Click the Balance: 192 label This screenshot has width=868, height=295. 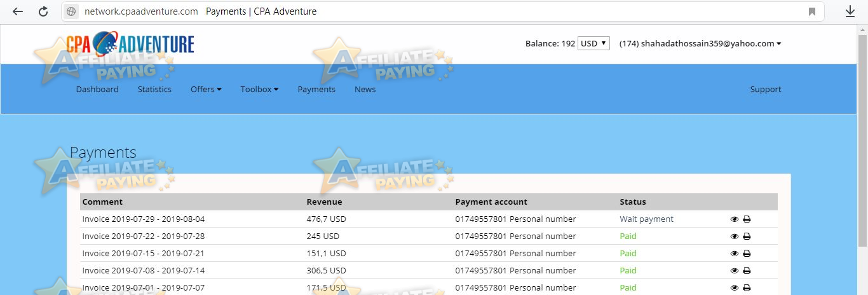coord(550,44)
